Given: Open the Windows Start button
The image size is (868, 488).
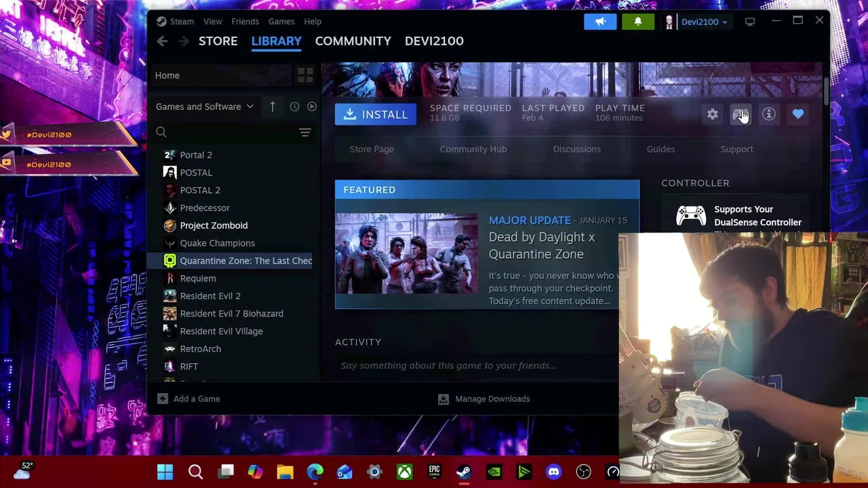Looking at the screenshot, I should tap(165, 472).
